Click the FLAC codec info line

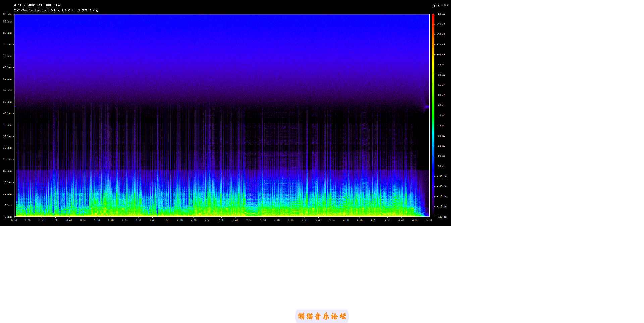click(x=56, y=10)
